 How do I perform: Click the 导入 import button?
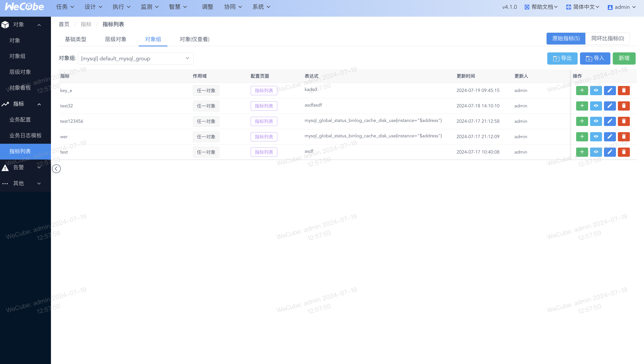pos(595,59)
